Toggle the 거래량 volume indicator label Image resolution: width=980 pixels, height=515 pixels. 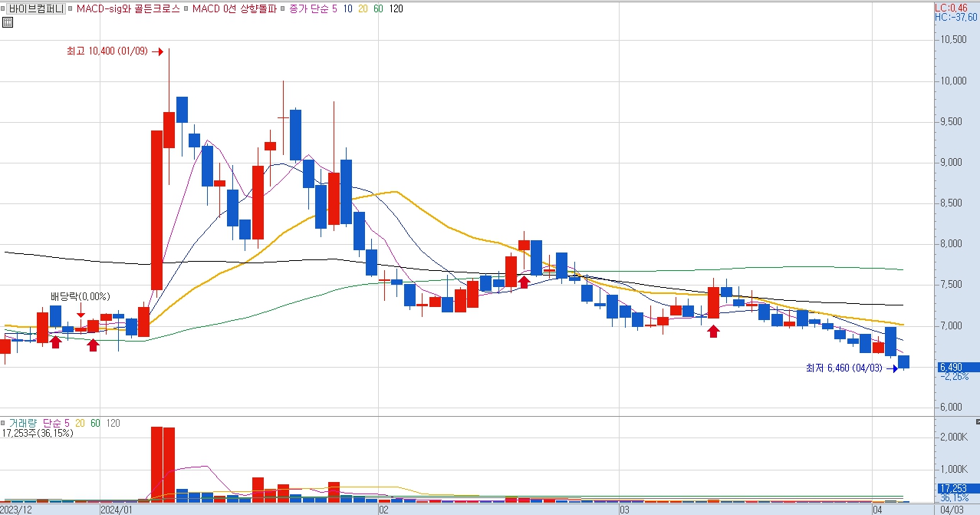click(x=23, y=423)
